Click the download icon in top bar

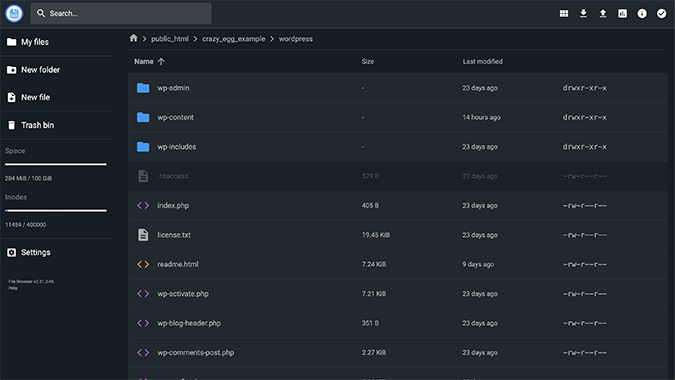coord(583,13)
